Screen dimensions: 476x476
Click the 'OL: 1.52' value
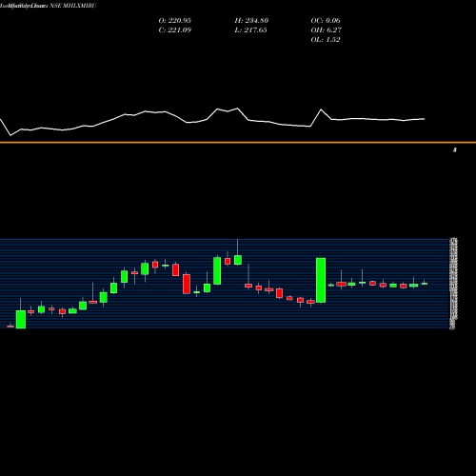pyautogui.click(x=326, y=40)
